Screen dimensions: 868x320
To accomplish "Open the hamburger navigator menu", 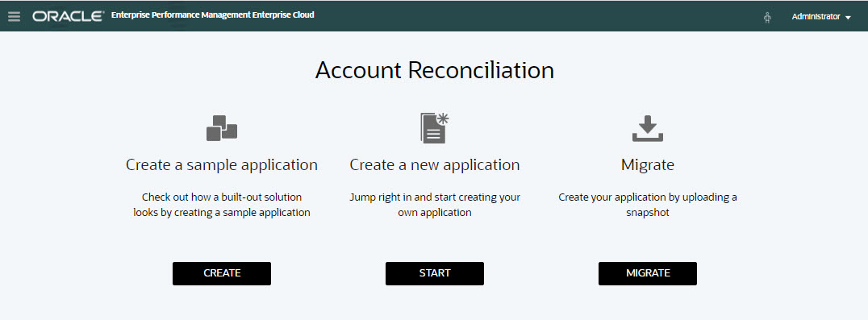I will [15, 17].
